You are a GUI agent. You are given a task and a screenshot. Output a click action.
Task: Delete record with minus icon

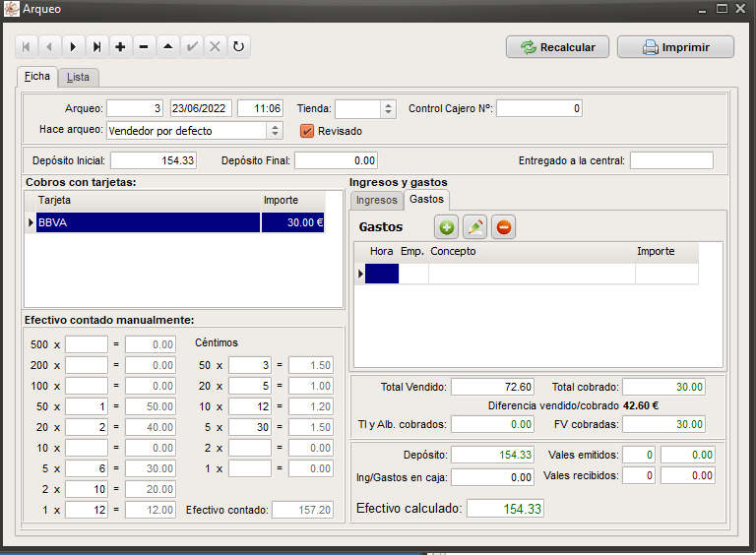click(x=144, y=46)
